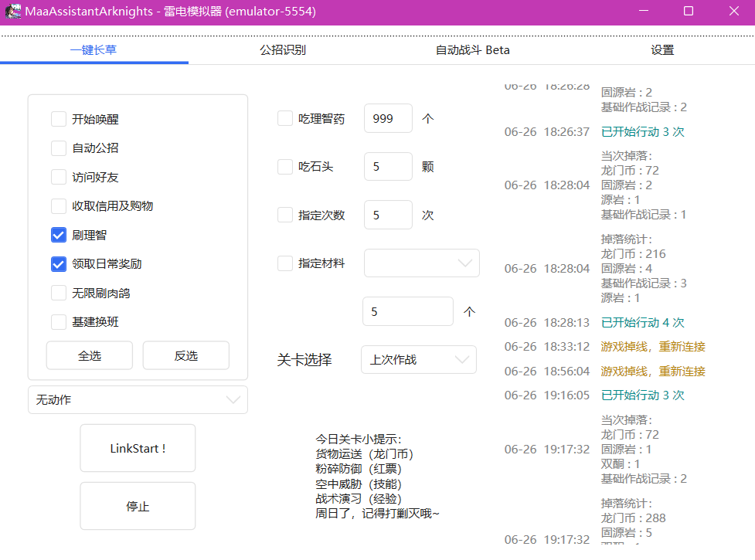
Task: Click the 999 sanity potion count field
Action: 388,118
